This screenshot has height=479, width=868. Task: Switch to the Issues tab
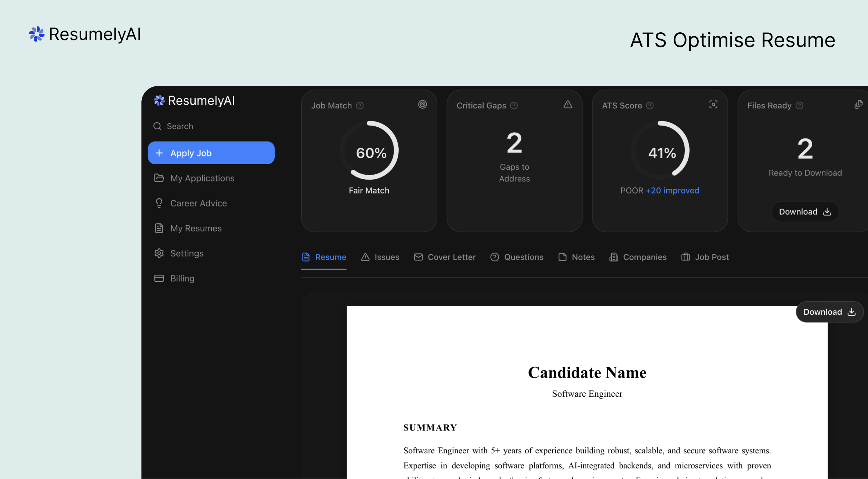380,257
